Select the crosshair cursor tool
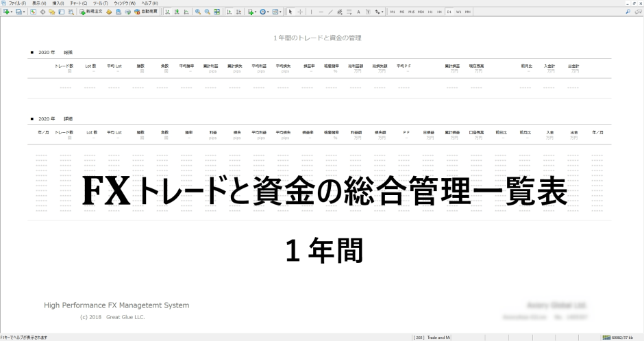644x341 pixels. (x=300, y=12)
